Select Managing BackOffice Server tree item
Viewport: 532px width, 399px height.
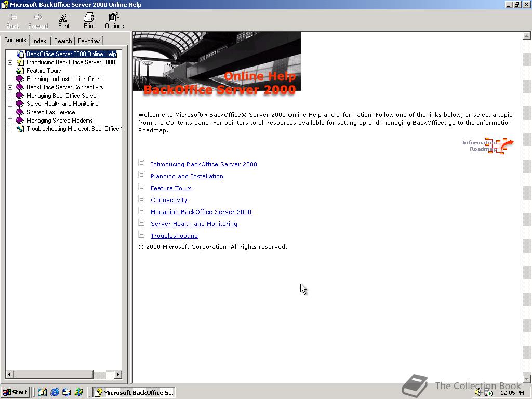click(x=62, y=96)
